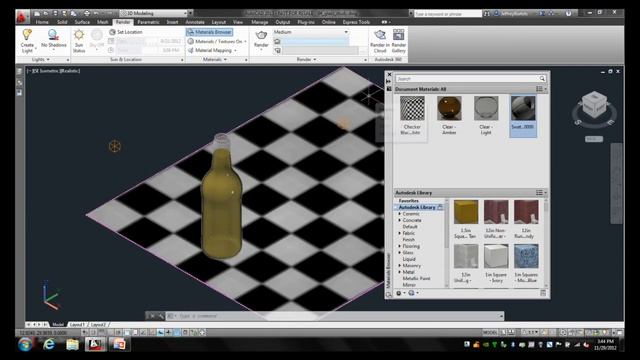Select Autodesk Library tree node
This screenshot has height=360, width=640.
(417, 207)
